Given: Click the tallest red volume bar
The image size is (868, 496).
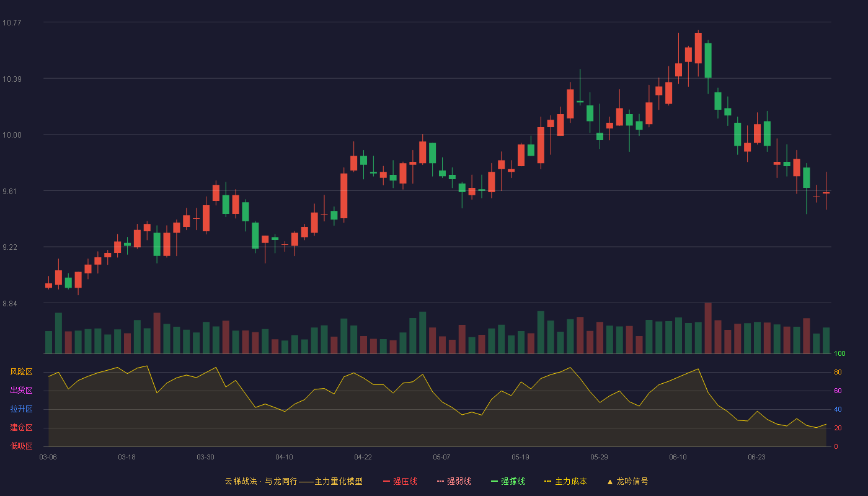Looking at the screenshot, I should (x=708, y=328).
